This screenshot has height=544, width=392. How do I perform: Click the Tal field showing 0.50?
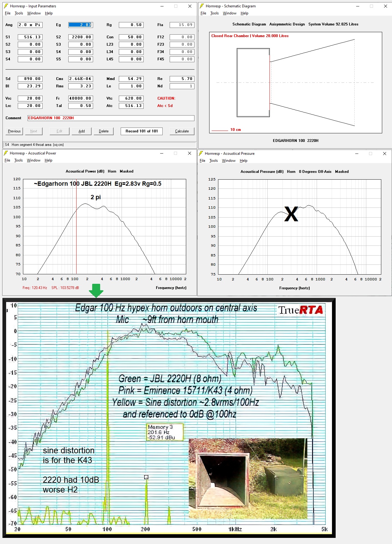(x=81, y=106)
